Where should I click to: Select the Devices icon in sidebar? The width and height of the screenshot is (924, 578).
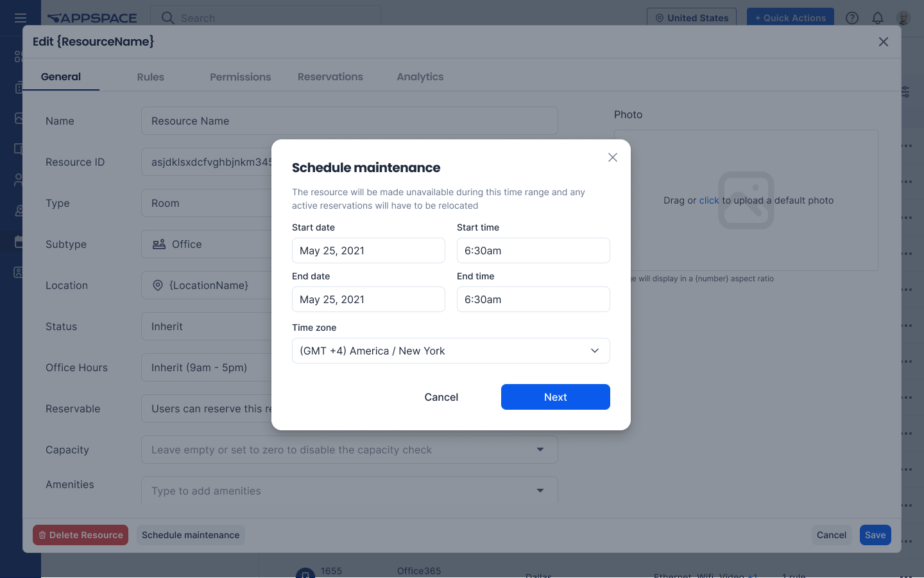click(x=17, y=148)
